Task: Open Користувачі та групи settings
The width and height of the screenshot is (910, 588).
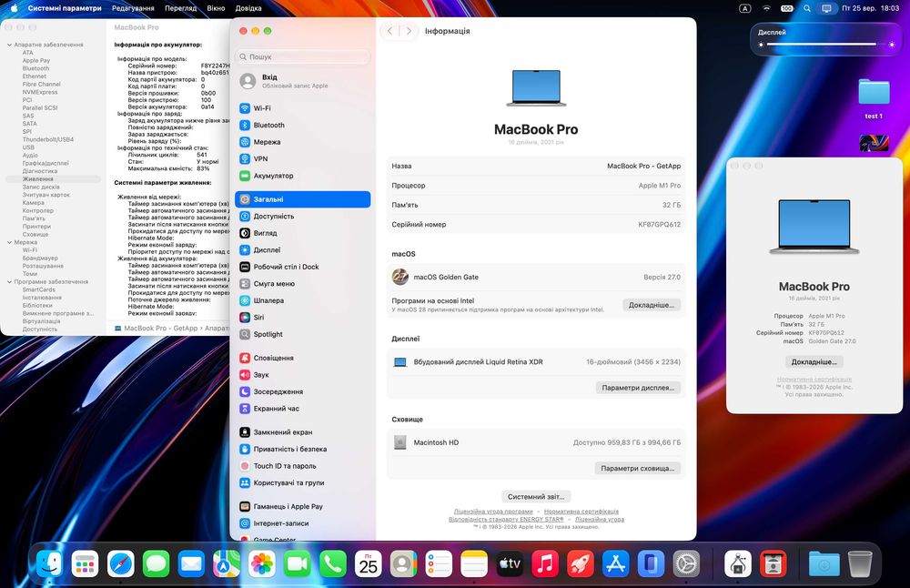Action: (302, 483)
